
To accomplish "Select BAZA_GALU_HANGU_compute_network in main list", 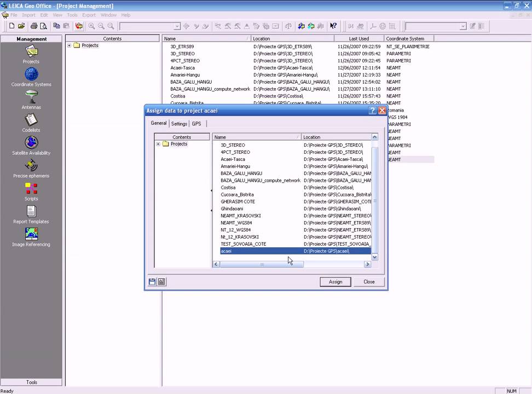I will 210,89.
